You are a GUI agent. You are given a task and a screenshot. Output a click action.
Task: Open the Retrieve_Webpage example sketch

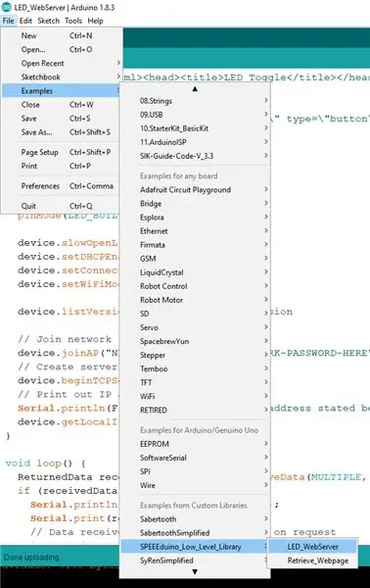point(312,561)
